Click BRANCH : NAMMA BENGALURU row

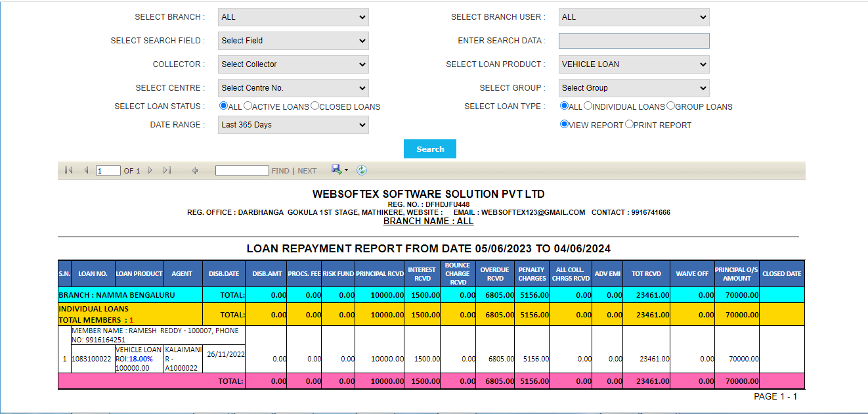(x=431, y=295)
